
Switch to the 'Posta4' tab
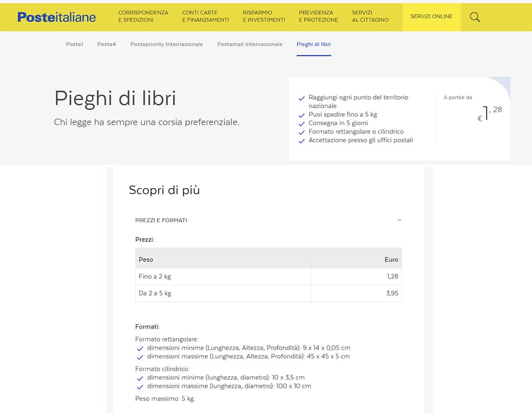click(x=106, y=44)
